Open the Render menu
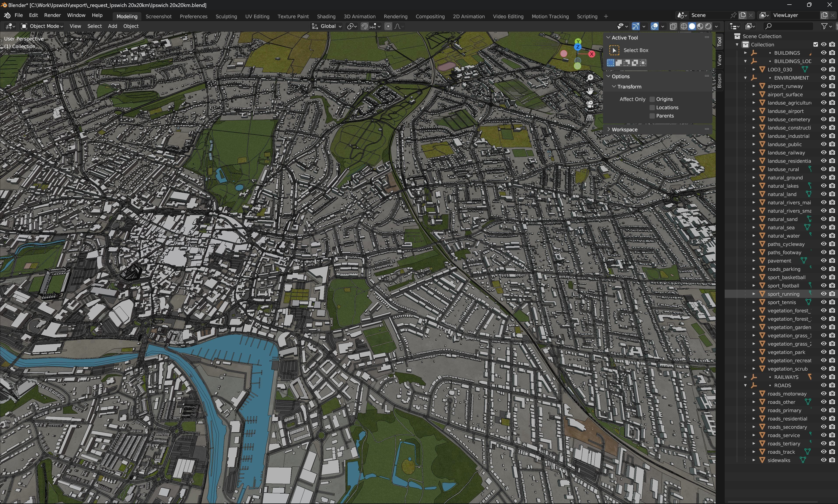838x504 pixels. 52,15
